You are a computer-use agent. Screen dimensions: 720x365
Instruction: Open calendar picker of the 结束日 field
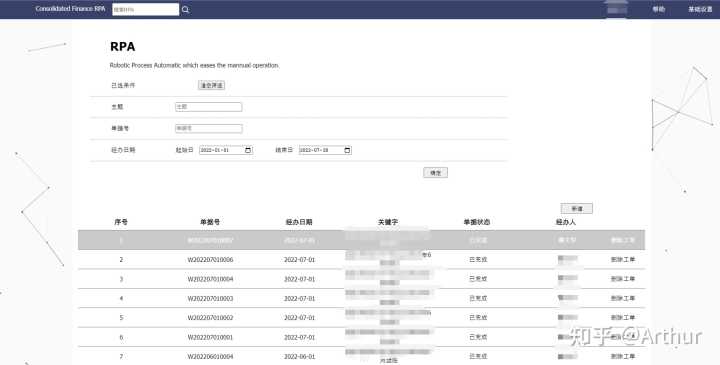click(347, 150)
